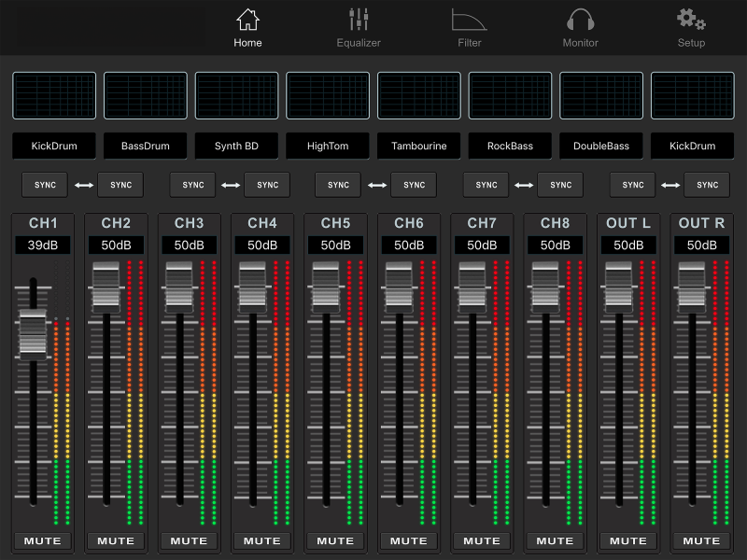The width and height of the screenshot is (747, 560).
Task: Click the RockBass preset button
Action: tap(510, 146)
